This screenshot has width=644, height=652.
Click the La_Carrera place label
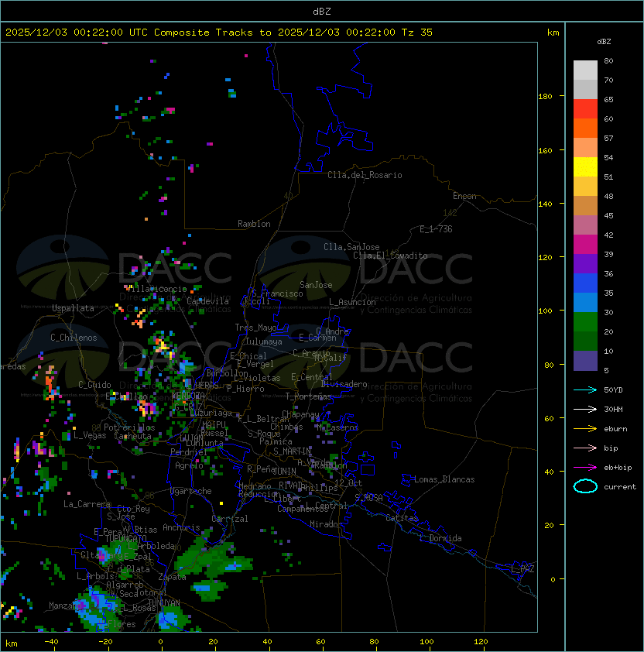(x=87, y=504)
